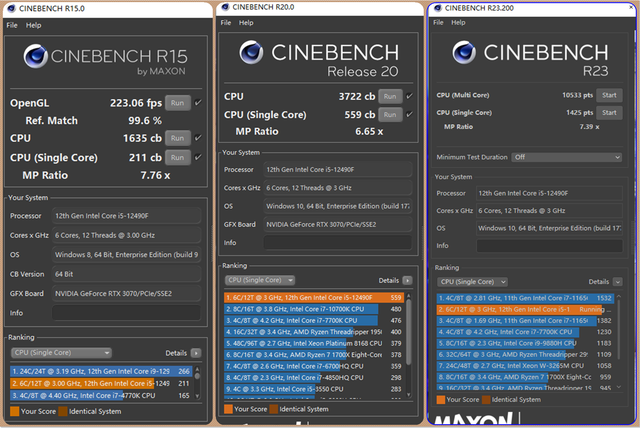This screenshot has height=428, width=640.
Task: Click the Cinebench R23 title bar app icon
Action: 439,8
